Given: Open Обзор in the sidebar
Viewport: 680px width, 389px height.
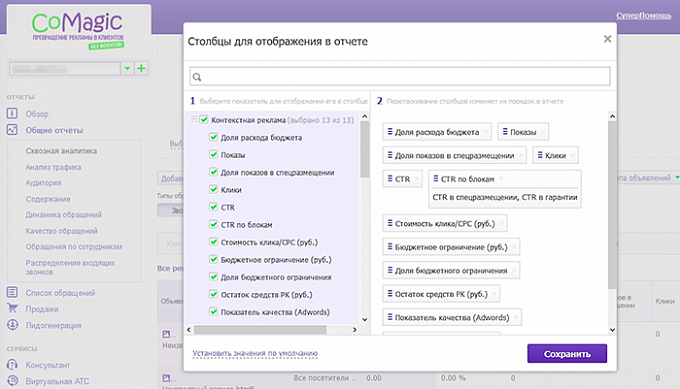Looking at the screenshot, I should [37, 114].
